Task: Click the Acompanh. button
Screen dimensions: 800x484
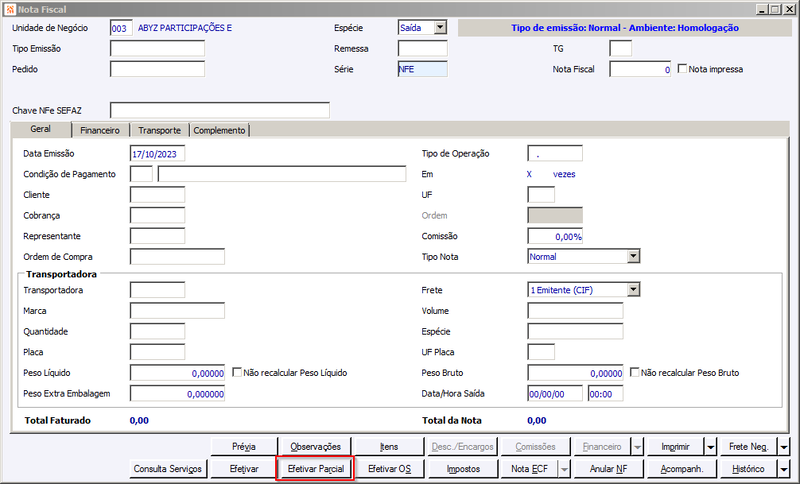Action: pyautogui.click(x=682, y=469)
